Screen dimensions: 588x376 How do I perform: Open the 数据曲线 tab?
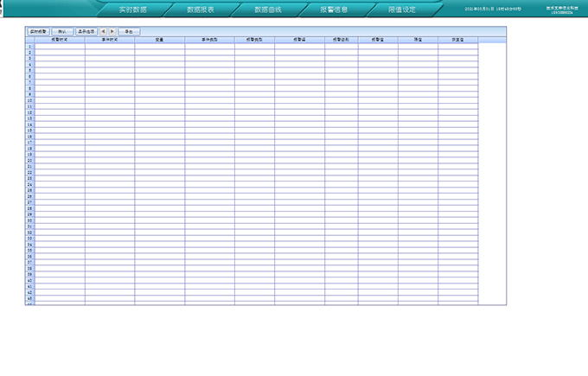[267, 10]
